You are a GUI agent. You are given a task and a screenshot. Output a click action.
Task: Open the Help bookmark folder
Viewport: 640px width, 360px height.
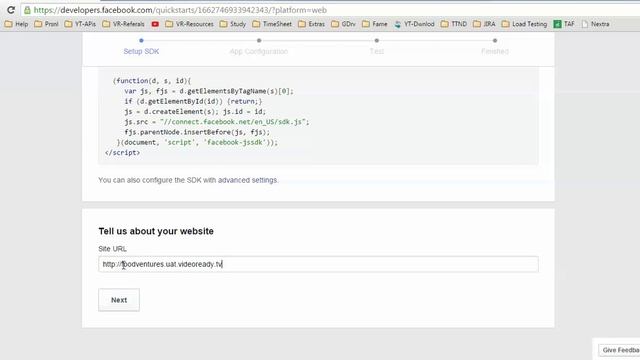tap(16, 24)
